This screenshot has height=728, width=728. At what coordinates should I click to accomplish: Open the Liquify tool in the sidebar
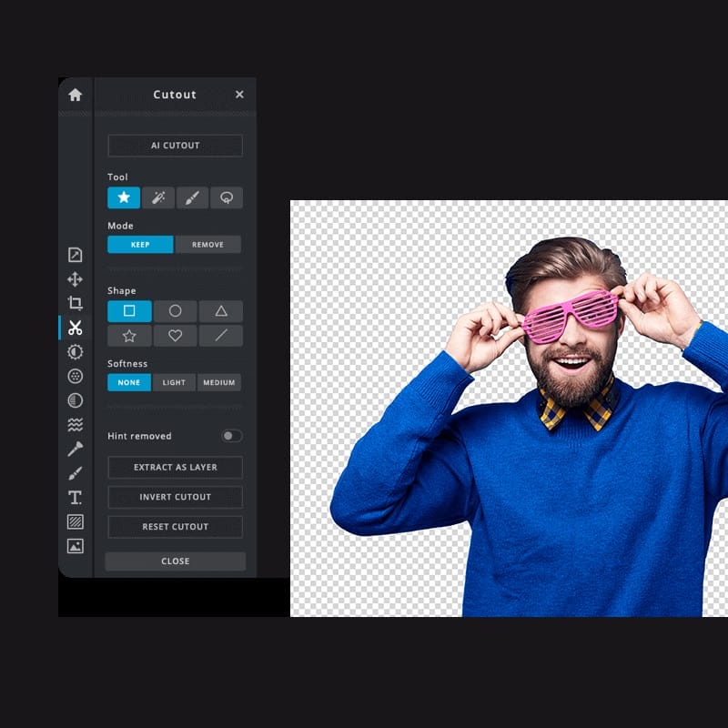coord(76,422)
